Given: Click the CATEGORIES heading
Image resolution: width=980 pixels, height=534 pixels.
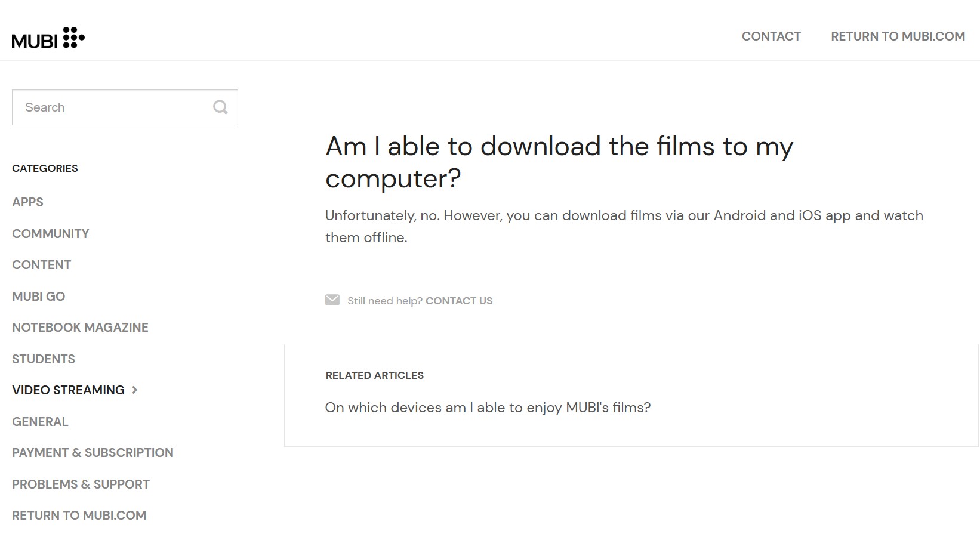Looking at the screenshot, I should click(45, 168).
